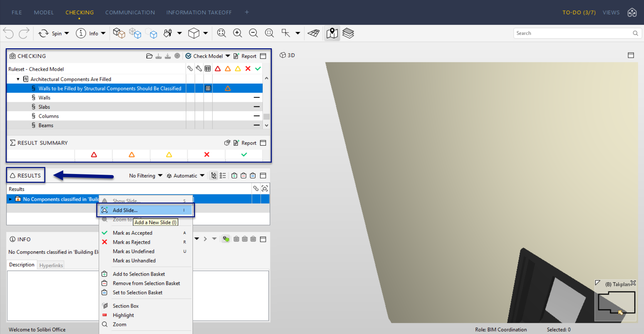Screen dimensions: 644x334
Task: Click the red X rejected icon in ruleset header
Action: pyautogui.click(x=248, y=69)
